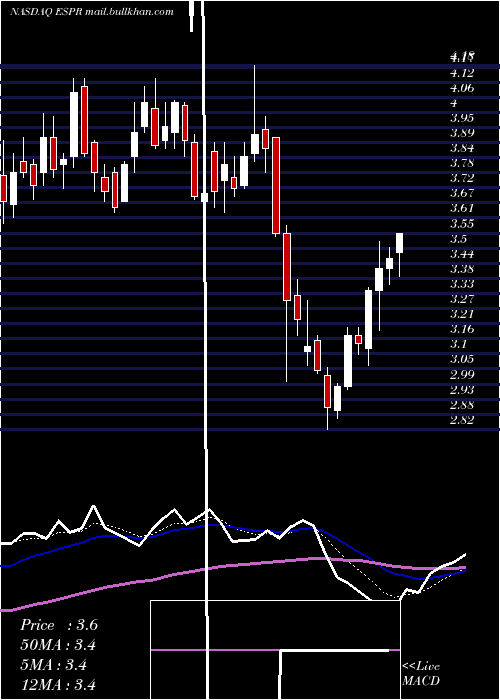Select the 3.05 price axis label
The image size is (500, 700).
click(x=462, y=359)
